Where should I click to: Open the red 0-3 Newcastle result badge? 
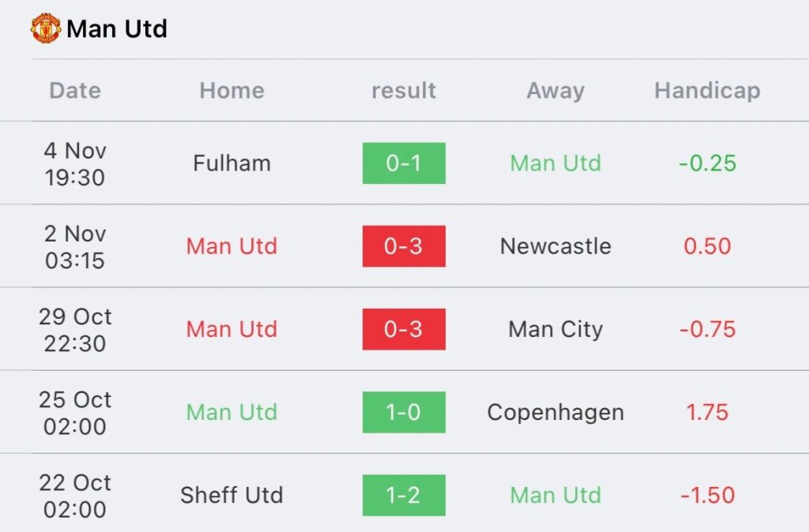404,246
